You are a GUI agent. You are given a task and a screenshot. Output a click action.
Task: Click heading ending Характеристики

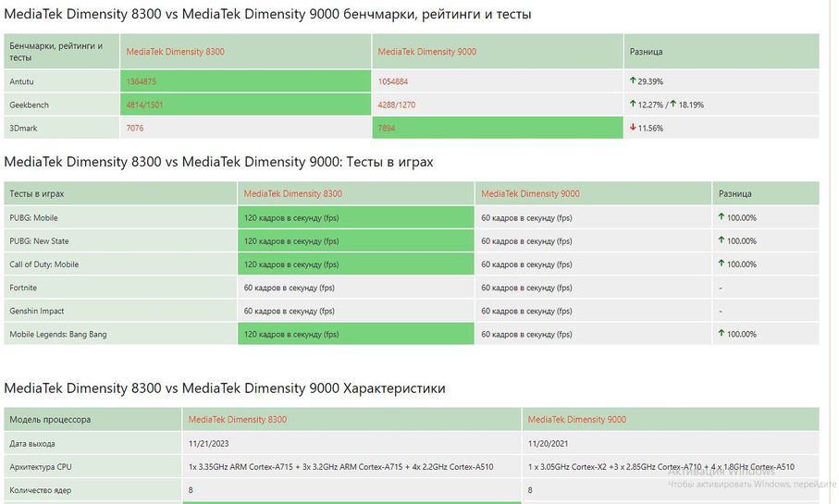coord(225,387)
